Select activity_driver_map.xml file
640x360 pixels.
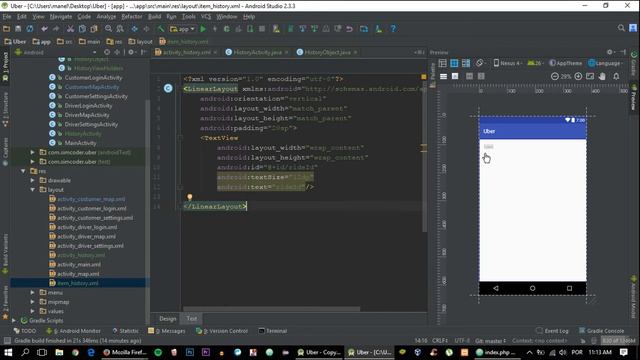[x=86, y=236]
